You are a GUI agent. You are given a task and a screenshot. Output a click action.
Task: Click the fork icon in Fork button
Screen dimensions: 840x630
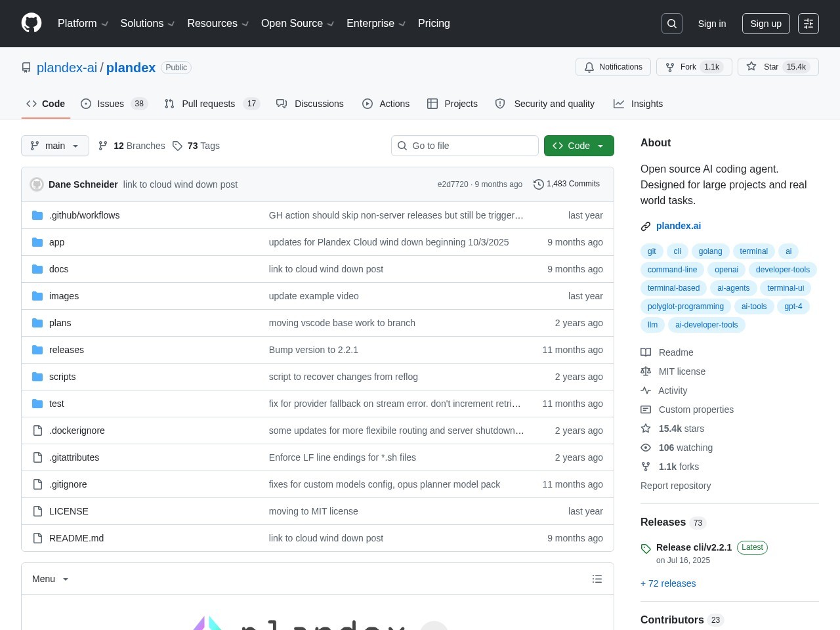coord(670,67)
